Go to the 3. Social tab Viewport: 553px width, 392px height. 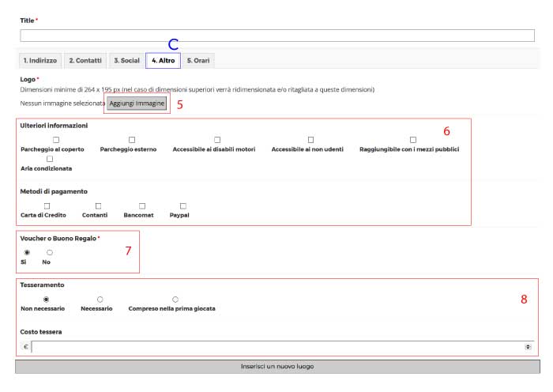pos(126,61)
